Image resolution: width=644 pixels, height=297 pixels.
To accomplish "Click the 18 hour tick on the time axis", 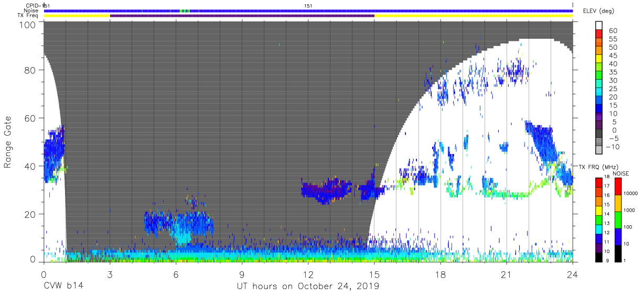I will [x=441, y=274].
